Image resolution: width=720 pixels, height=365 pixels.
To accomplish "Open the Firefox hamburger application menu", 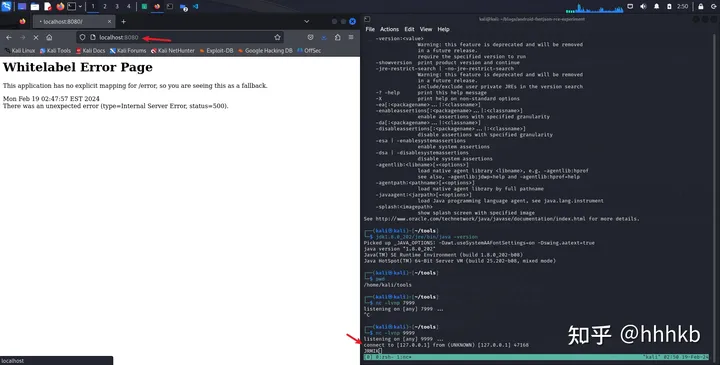I will tap(351, 38).
